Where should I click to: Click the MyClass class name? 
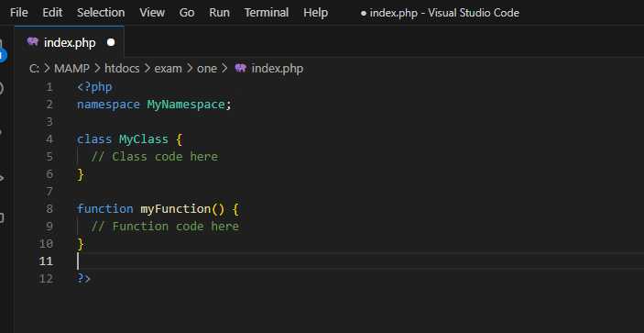(144, 139)
